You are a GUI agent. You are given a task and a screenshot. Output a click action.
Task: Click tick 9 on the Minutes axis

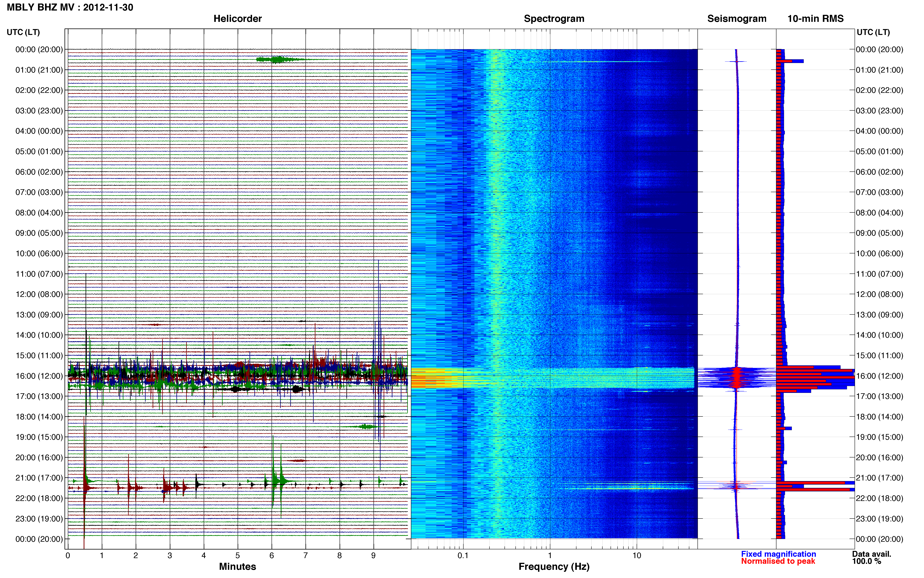[x=373, y=555]
